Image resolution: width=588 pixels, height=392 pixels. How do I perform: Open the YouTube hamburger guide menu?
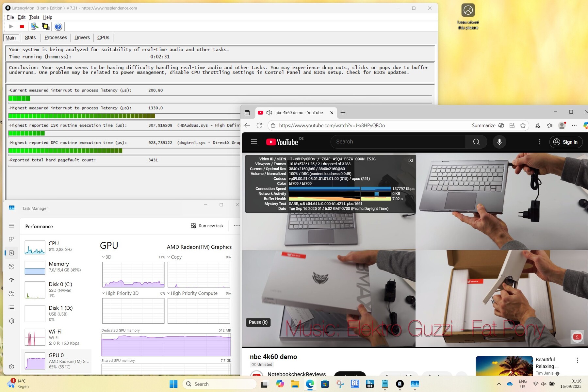point(254,142)
